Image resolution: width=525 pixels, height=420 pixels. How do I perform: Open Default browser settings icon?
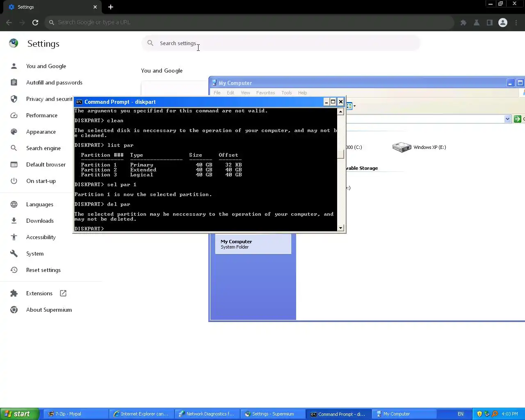pyautogui.click(x=14, y=164)
